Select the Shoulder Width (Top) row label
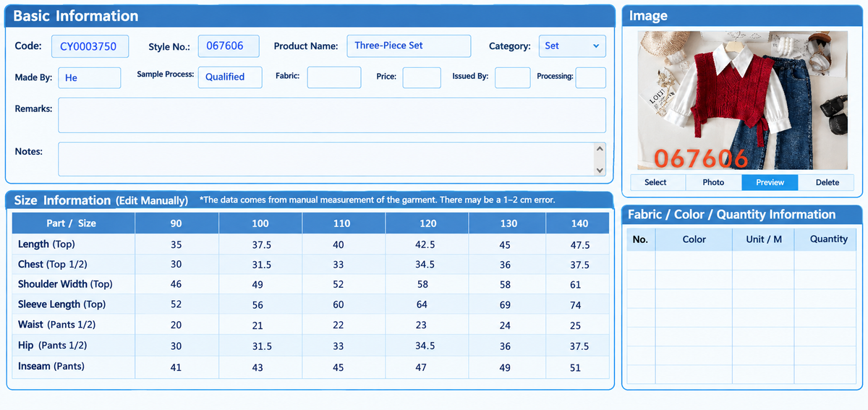 click(x=65, y=284)
